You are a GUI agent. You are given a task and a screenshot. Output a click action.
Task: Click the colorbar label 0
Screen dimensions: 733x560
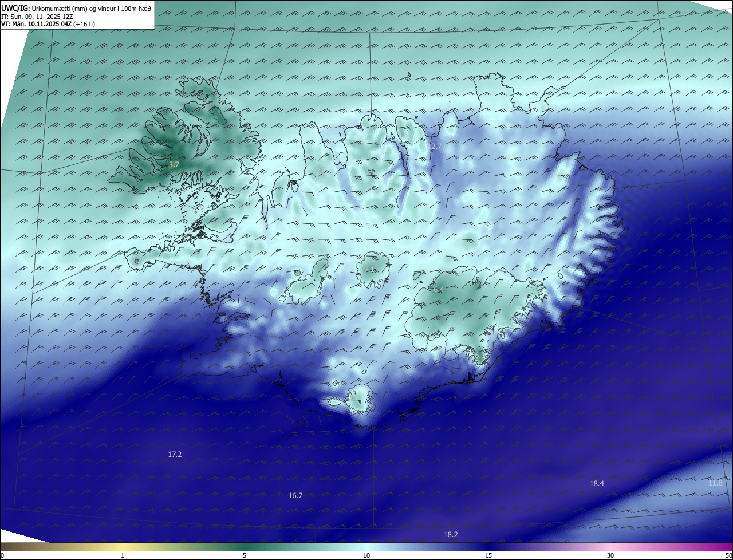point(2,555)
